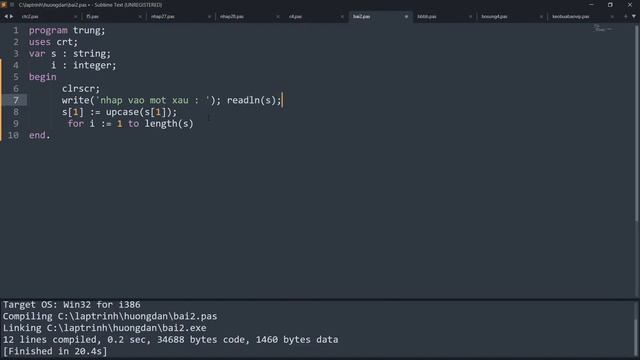Click '[Finished in 20.4s]' output text
The height and width of the screenshot is (360, 640).
[55, 351]
